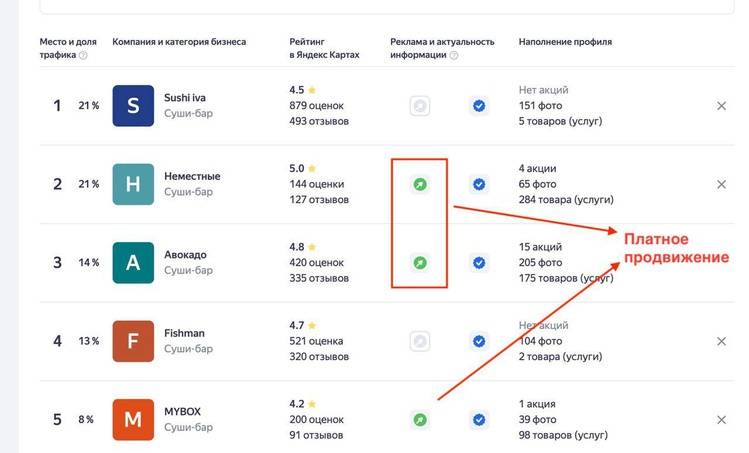749x453 pixels.
Task: Open help icon next to Реклама и актуальность информации
Action: (454, 56)
